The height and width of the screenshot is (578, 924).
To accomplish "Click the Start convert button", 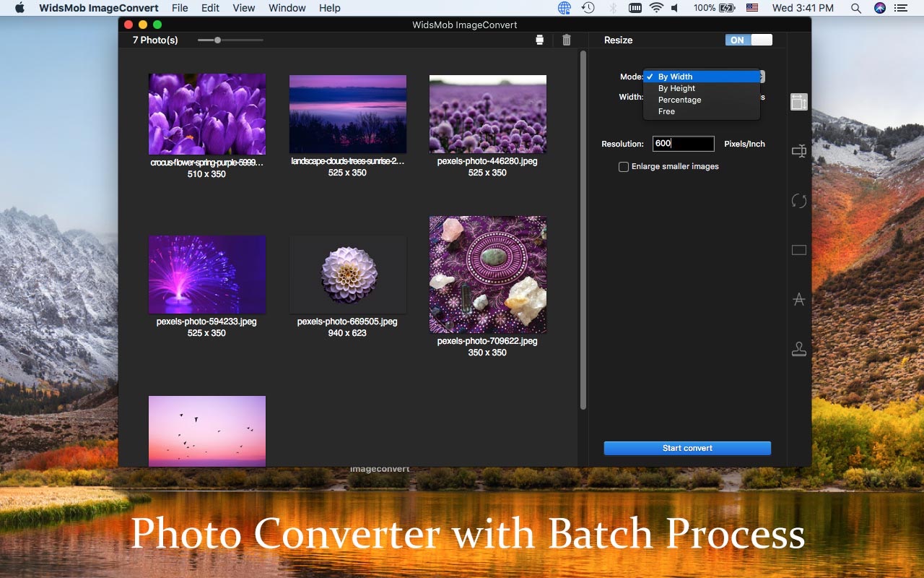I will pyautogui.click(x=687, y=448).
